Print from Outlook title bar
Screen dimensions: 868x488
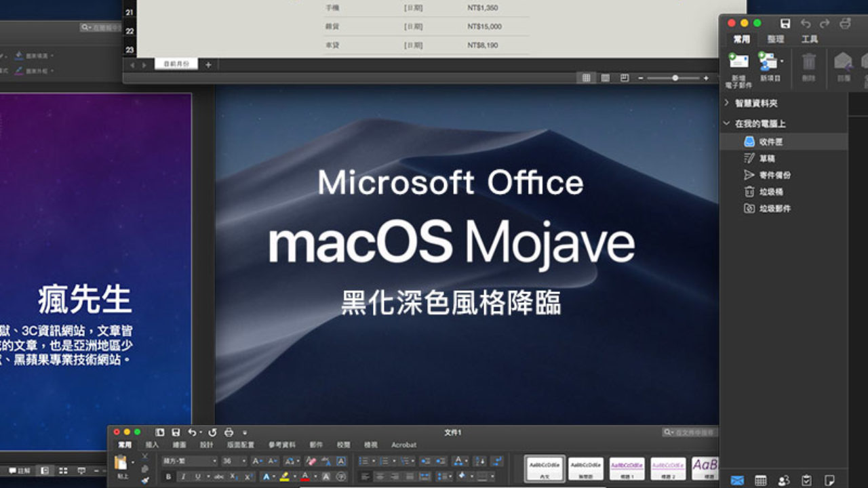[844, 23]
